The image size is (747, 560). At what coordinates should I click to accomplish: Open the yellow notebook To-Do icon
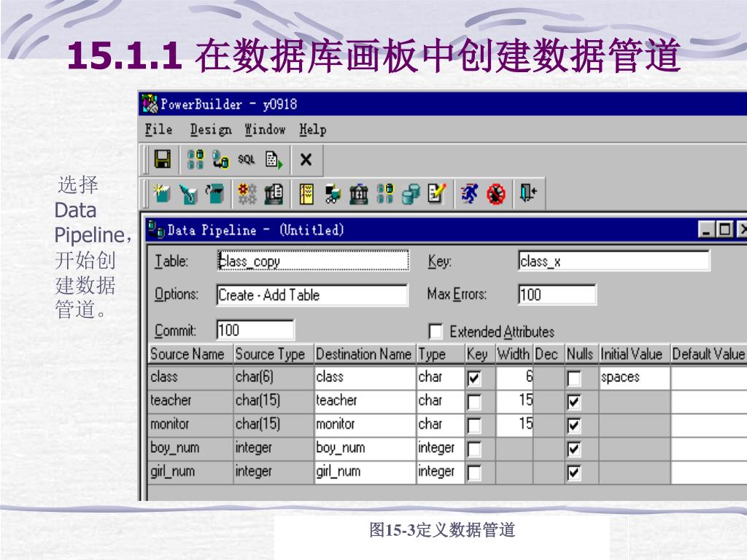click(306, 193)
